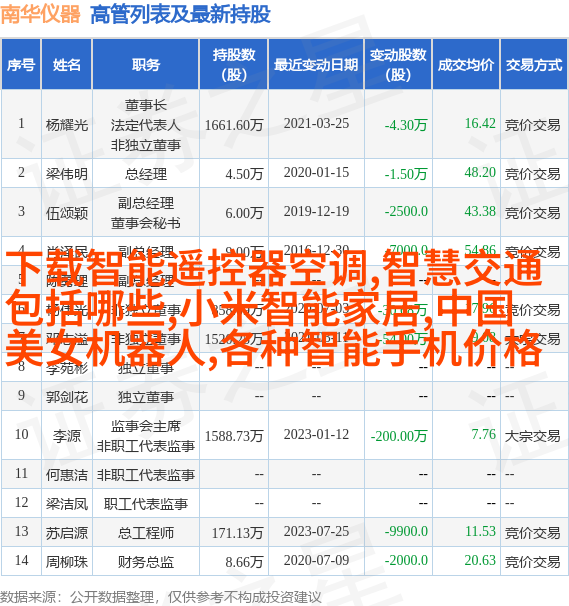The height and width of the screenshot is (606, 569).
Task: Select the name 杨耀光 in row 1
Action: pos(66,125)
